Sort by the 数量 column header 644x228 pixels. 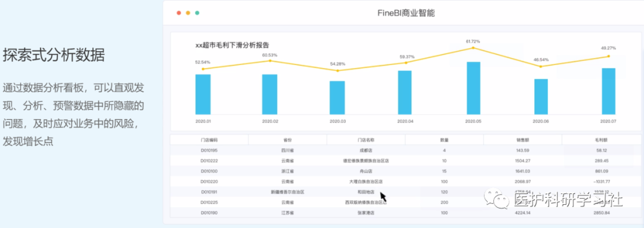tap(444, 140)
